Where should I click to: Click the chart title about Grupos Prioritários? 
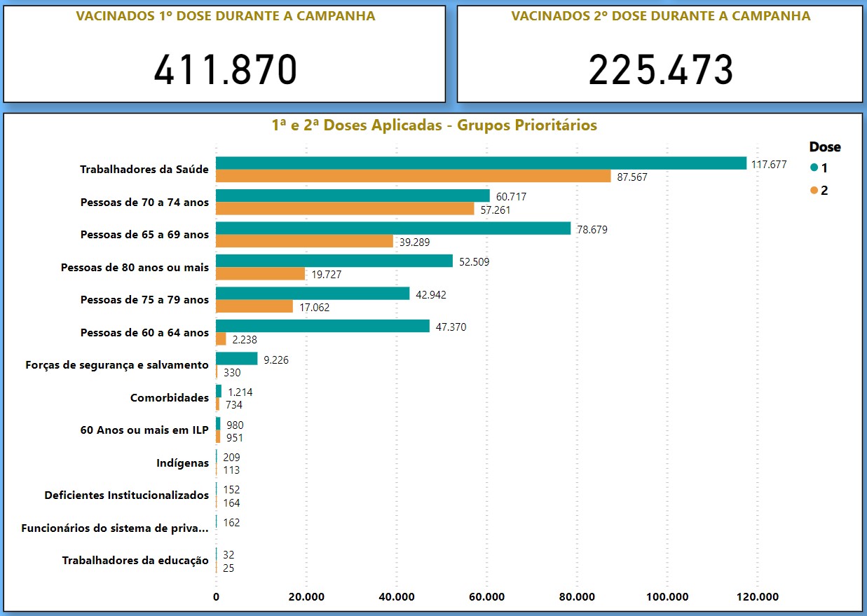(434, 125)
